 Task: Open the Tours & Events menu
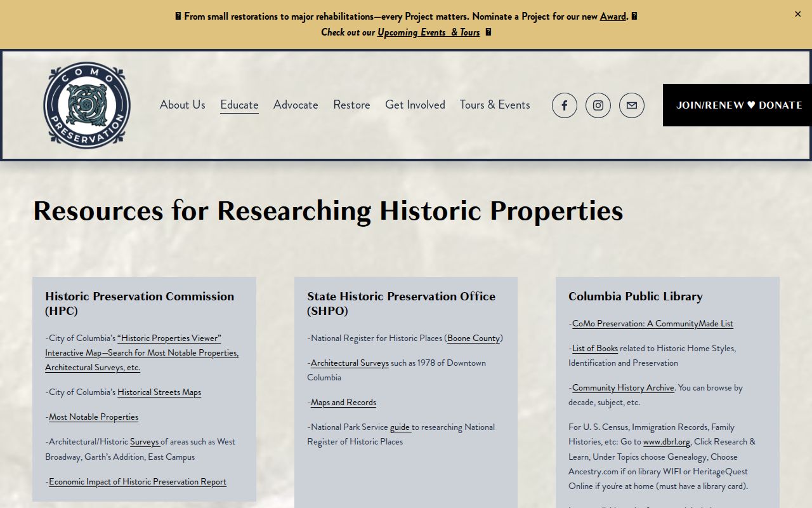click(495, 105)
